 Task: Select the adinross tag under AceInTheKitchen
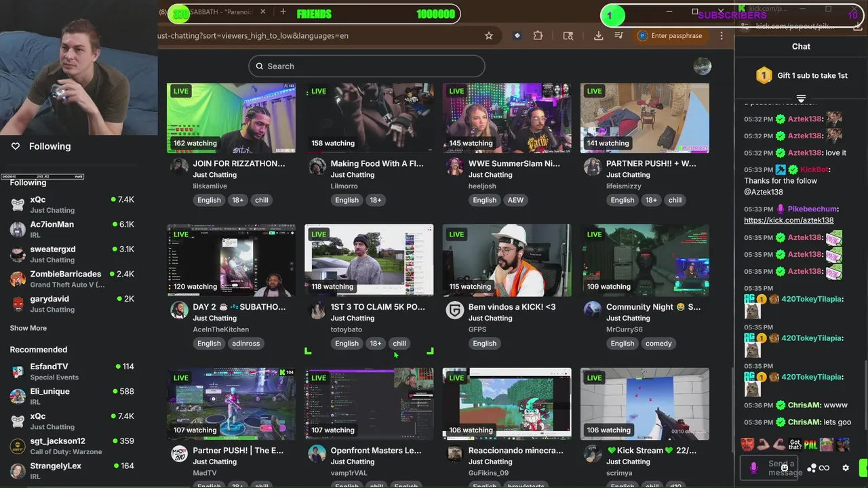245,344
